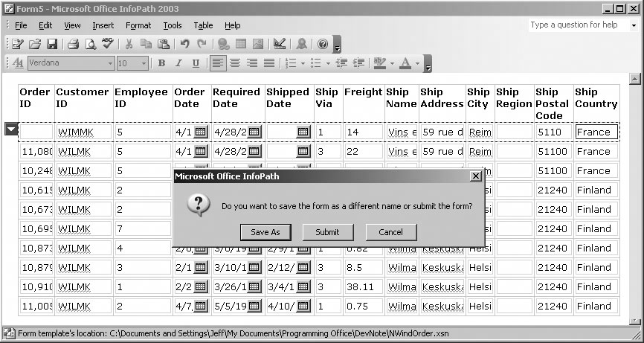
Task: Click the Open folder icon
Action: 35,45
